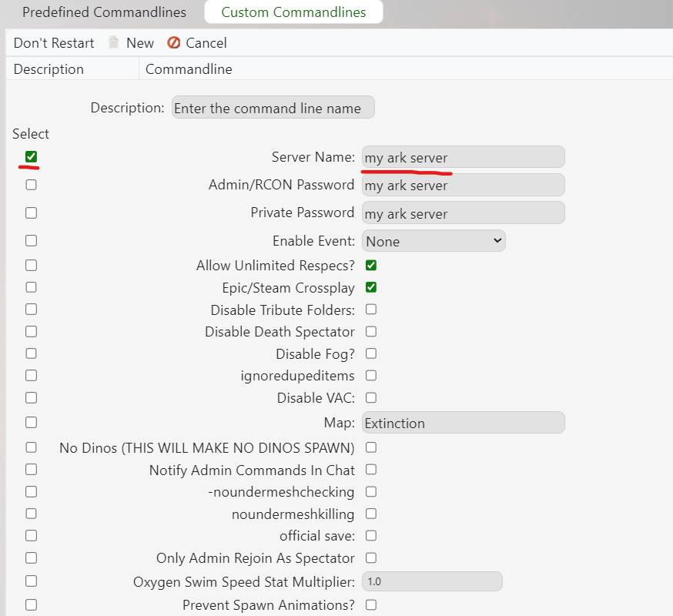
Task: Select the -noundermeshchecking row checkbox
Action: coord(31,492)
